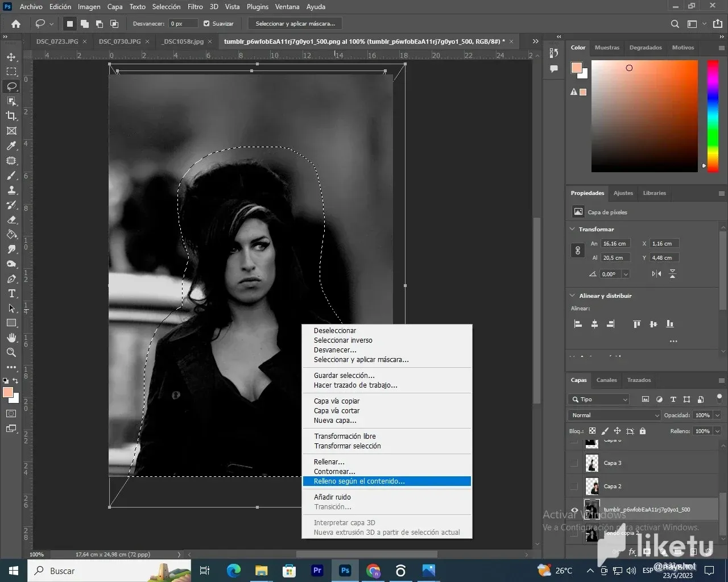Click the foreground color swatch in toolbar
This screenshot has width=728, height=582.
(x=7, y=392)
